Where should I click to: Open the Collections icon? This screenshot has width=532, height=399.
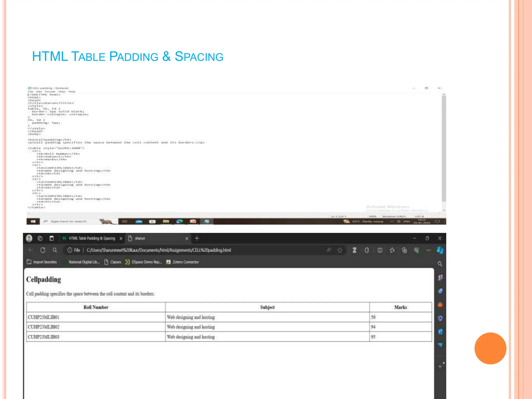(x=404, y=250)
